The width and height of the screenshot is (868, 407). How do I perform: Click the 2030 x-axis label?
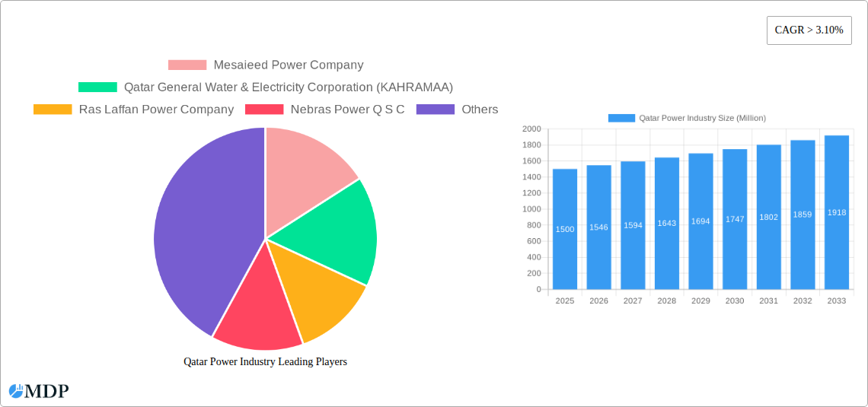click(x=736, y=301)
